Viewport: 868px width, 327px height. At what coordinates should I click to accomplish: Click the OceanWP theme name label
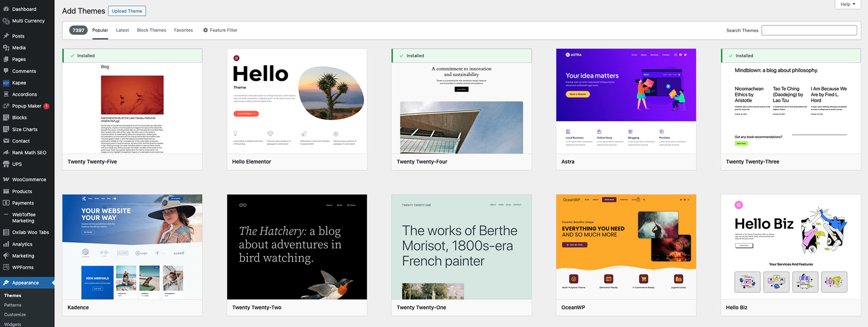573,308
